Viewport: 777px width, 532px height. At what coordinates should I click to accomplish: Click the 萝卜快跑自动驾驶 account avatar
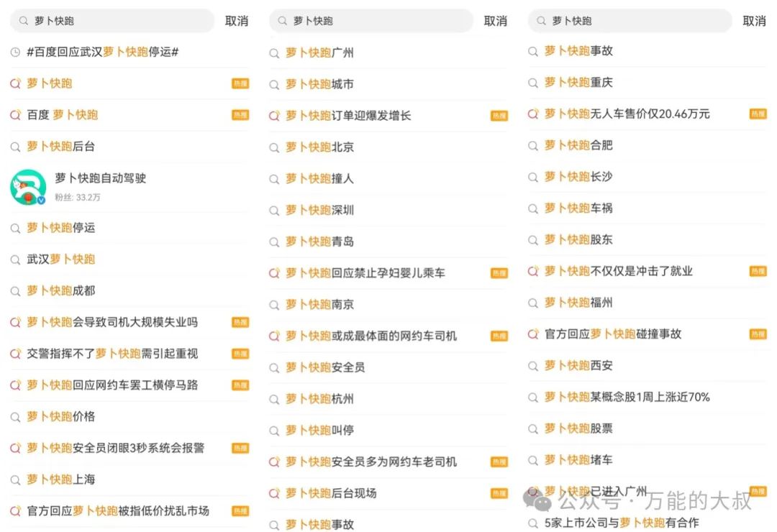(28, 187)
